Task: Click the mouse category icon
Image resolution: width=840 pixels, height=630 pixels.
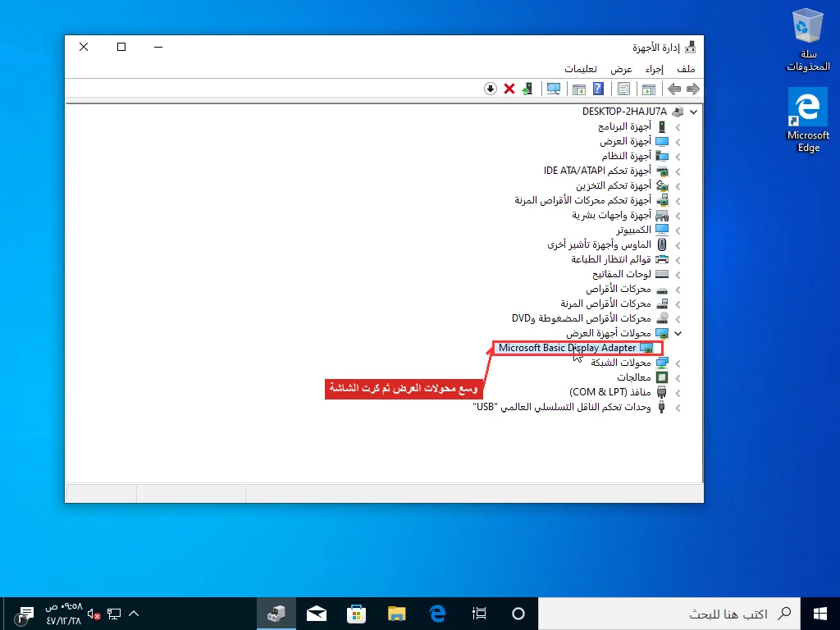Action: point(662,244)
